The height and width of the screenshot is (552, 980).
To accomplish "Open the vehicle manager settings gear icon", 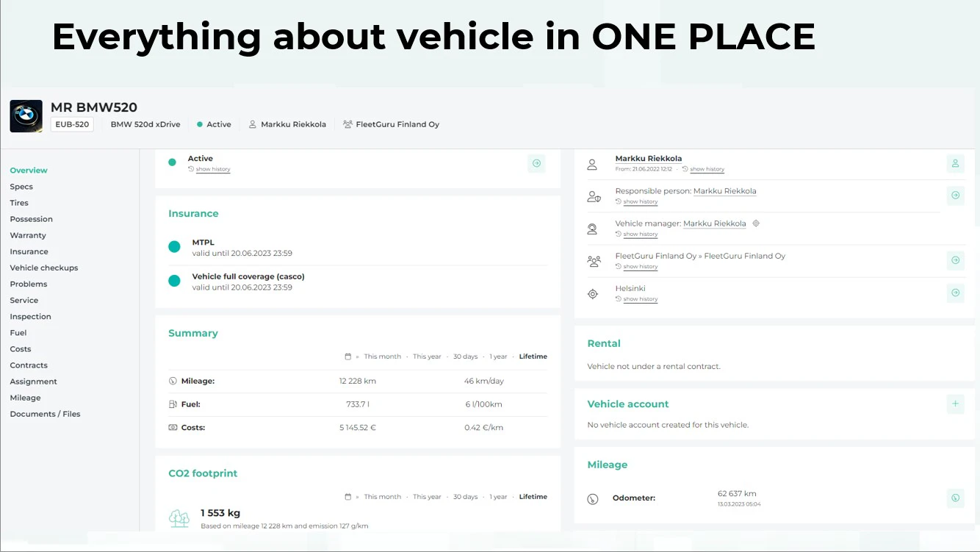I will coord(756,223).
